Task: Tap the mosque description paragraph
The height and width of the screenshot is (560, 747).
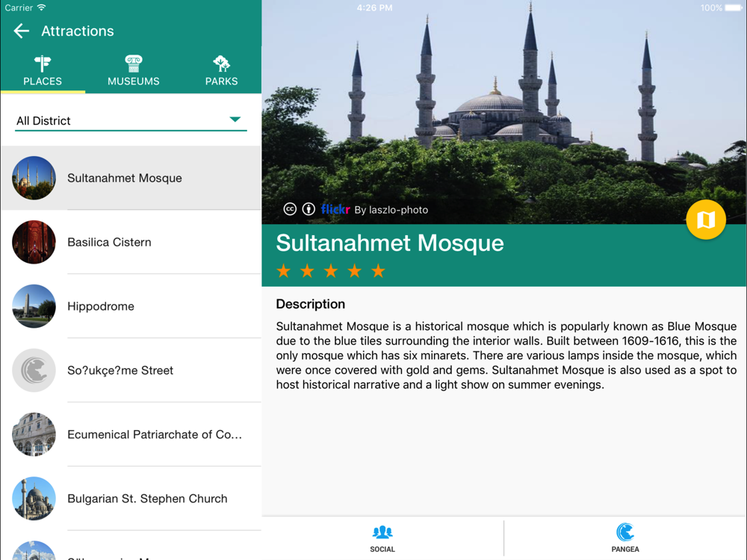Action: [x=506, y=355]
